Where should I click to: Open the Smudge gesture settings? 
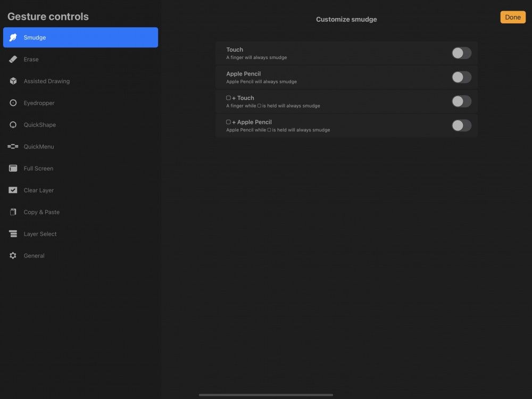point(80,37)
